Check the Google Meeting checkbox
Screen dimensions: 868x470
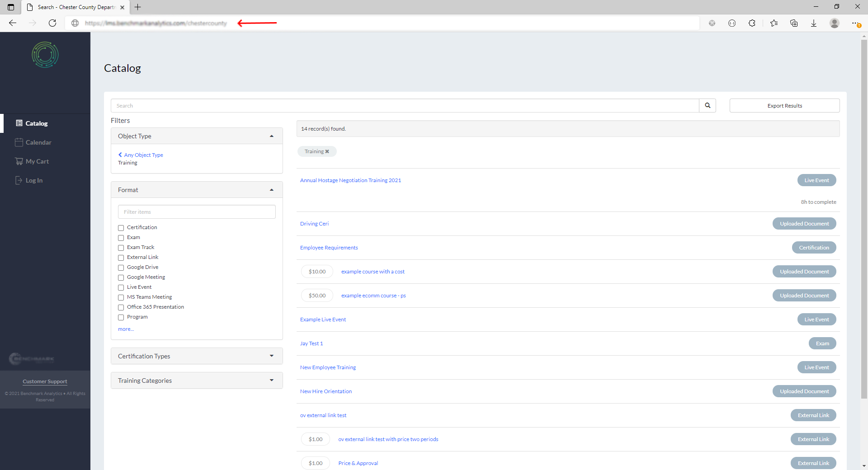tap(121, 277)
